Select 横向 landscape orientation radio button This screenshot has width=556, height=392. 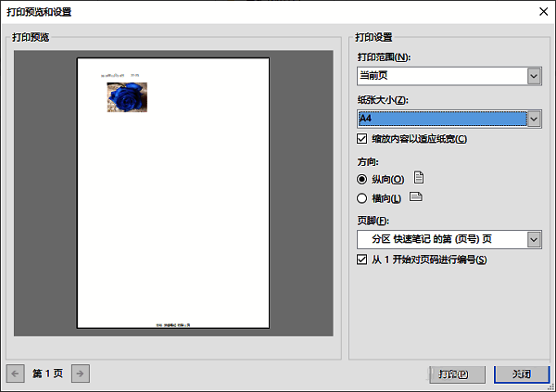pyautogui.click(x=362, y=198)
